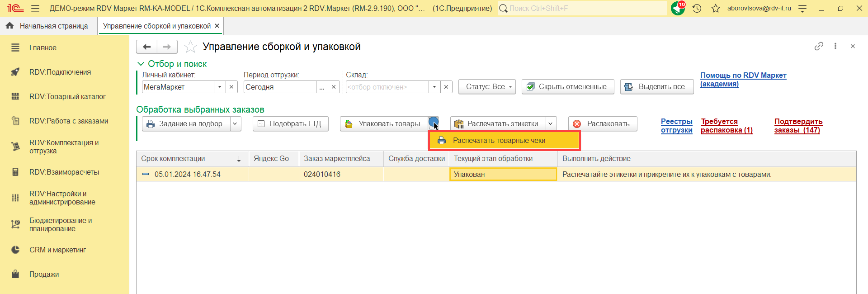Expand Задание на подбор dropdown arrow
Screen dimensions: 868x294
pos(236,123)
